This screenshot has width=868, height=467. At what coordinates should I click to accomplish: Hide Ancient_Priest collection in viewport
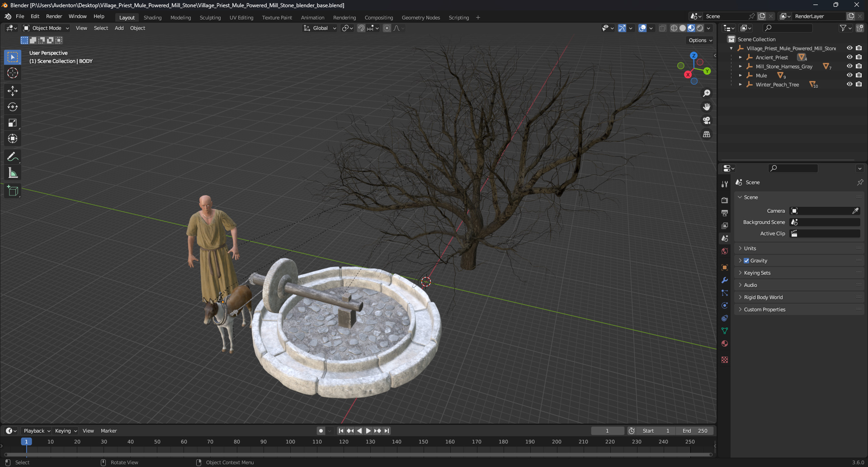point(849,57)
